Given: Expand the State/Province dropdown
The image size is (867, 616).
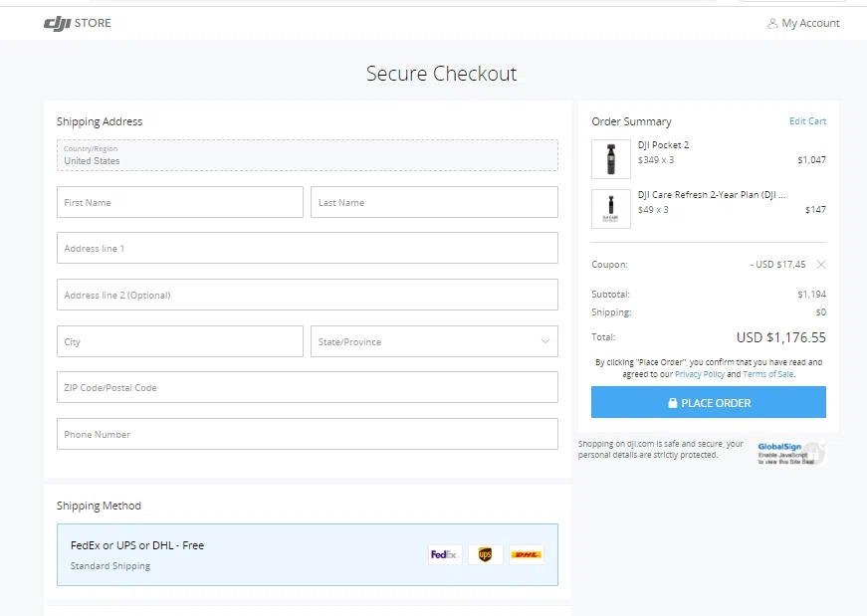Looking at the screenshot, I should (434, 341).
